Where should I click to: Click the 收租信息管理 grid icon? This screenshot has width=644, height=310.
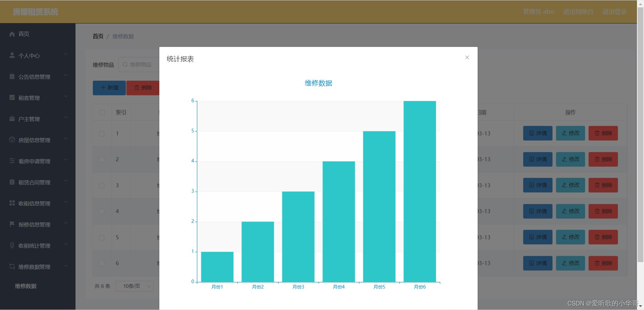click(x=12, y=203)
